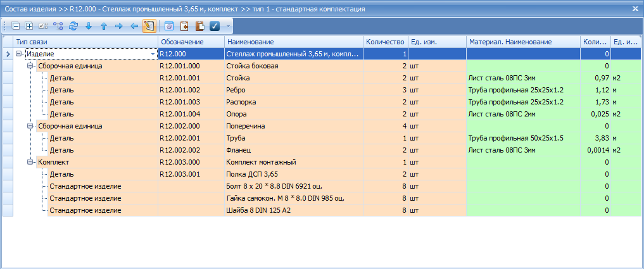
Task: Select Гайка самокон. М 8 cell
Action: pos(294,198)
